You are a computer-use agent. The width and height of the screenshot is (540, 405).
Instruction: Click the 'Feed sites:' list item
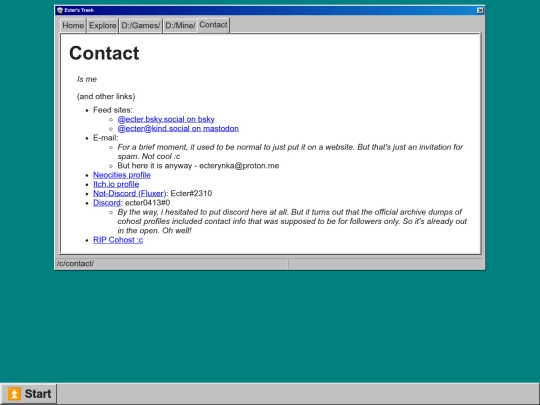click(113, 110)
